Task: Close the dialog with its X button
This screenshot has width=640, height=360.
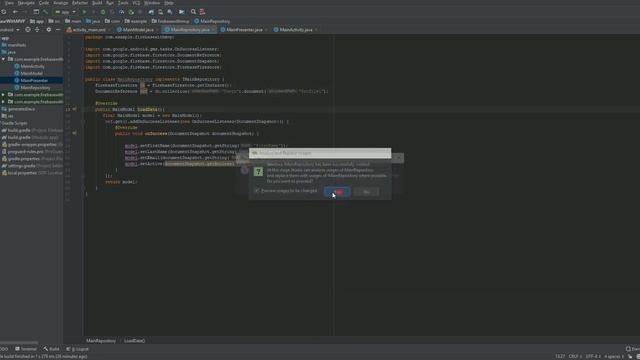Action: [x=399, y=158]
